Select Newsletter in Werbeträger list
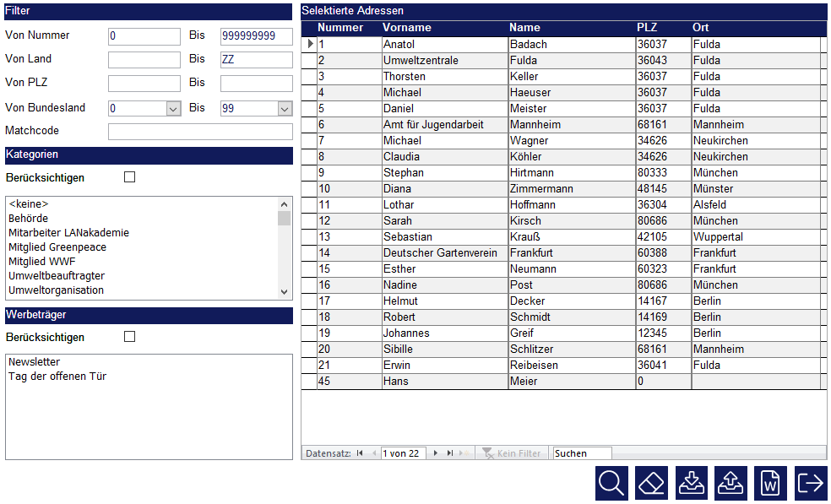831x504 pixels. point(34,362)
